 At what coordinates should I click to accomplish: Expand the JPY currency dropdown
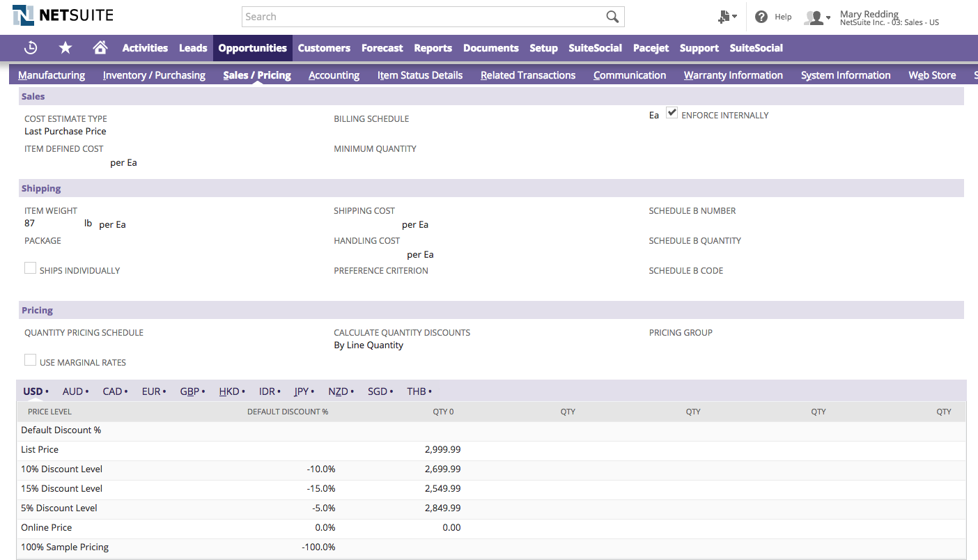point(312,391)
